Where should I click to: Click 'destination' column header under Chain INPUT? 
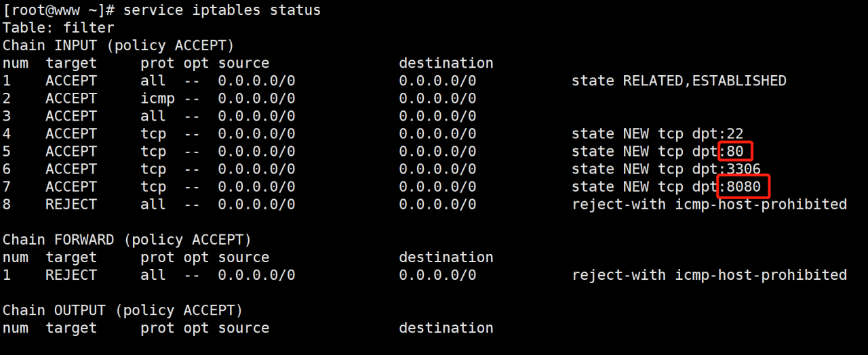(446, 63)
